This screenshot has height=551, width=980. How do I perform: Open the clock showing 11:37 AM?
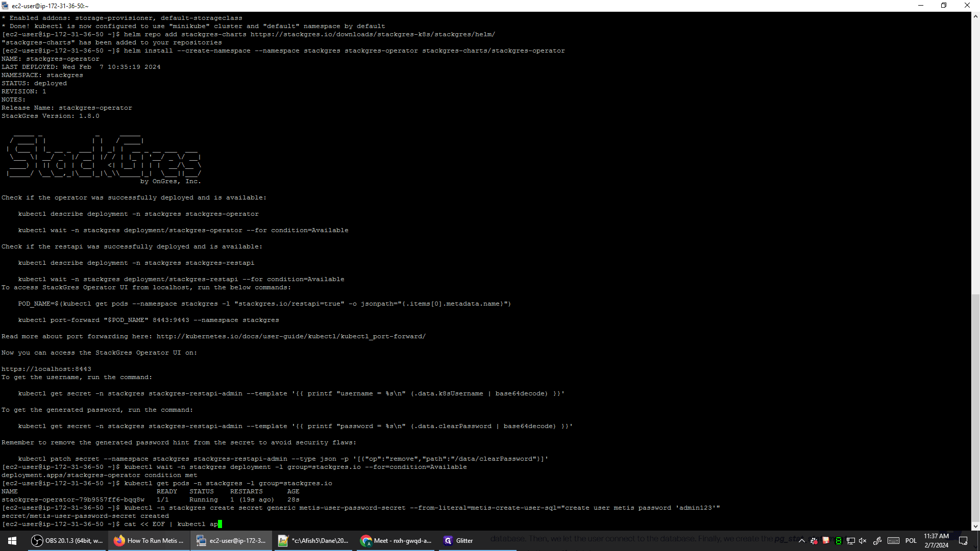click(936, 541)
